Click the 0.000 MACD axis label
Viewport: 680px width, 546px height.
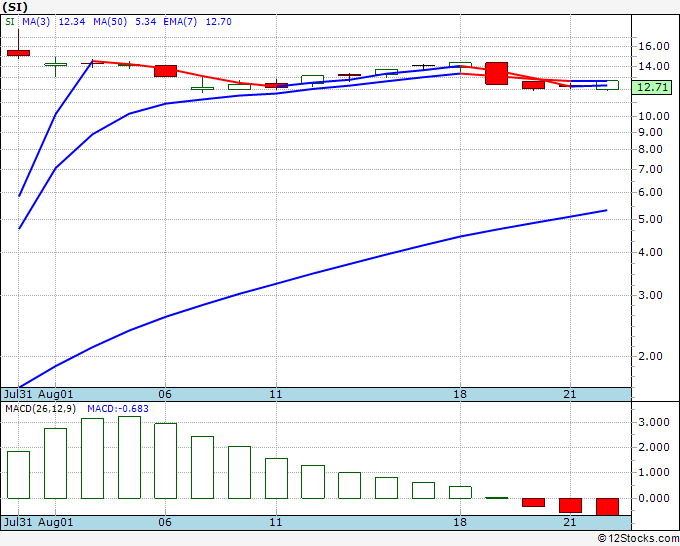coord(654,498)
